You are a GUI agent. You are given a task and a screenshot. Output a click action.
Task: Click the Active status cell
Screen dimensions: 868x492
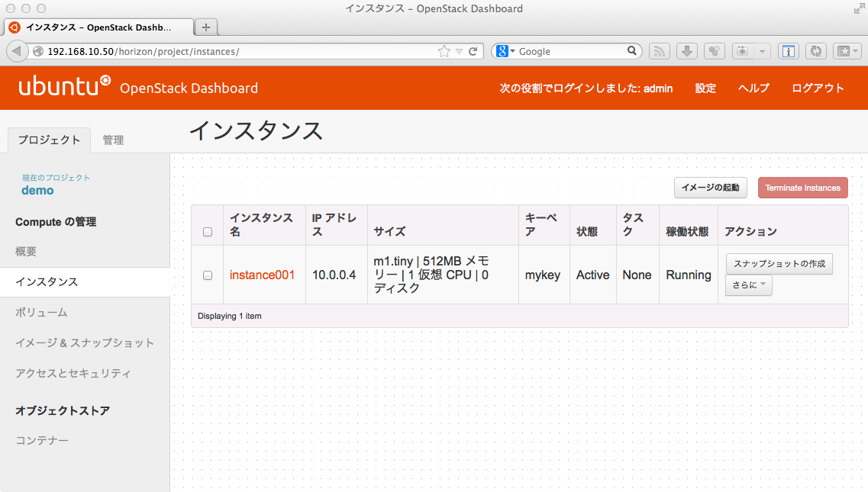593,275
